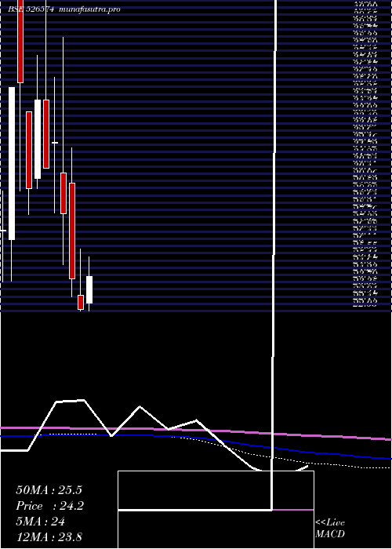This screenshot has height=549, width=392.
Task: Click the munafasutra.pro site label
Action: pos(90,9)
